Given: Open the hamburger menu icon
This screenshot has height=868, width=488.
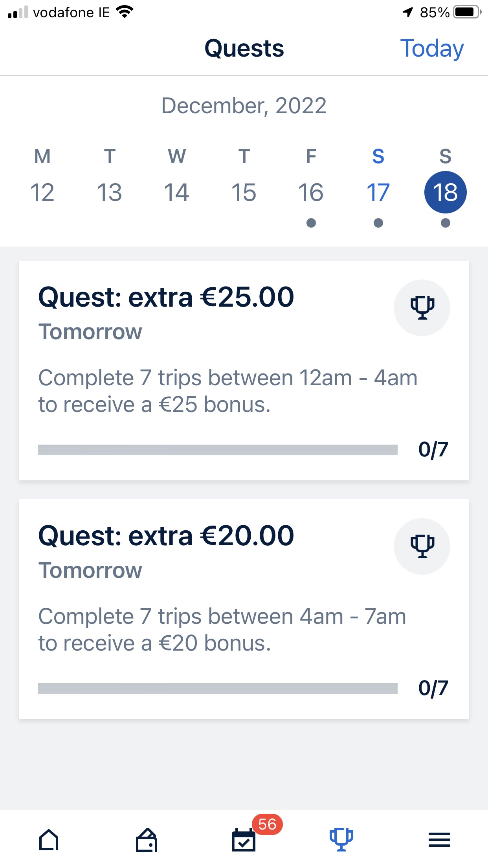Looking at the screenshot, I should [x=439, y=839].
